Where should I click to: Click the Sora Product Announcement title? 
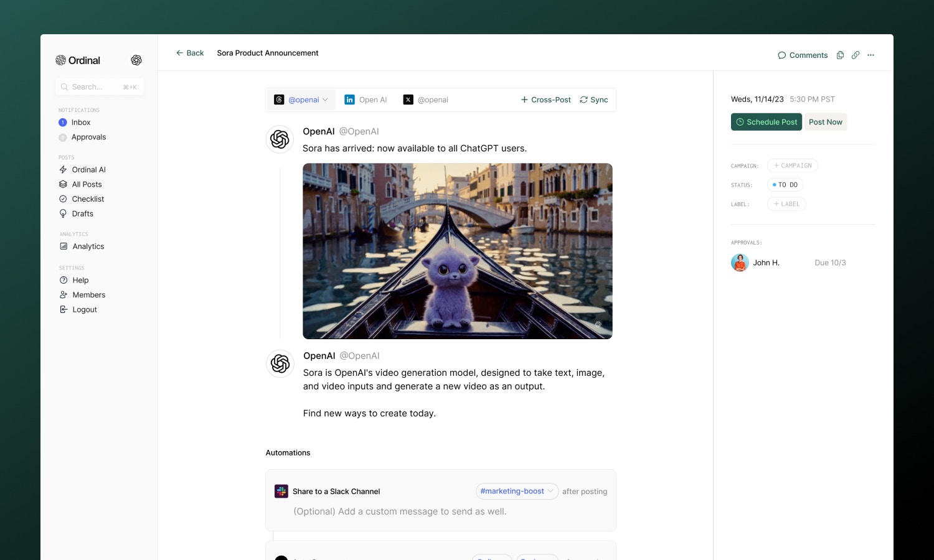click(x=268, y=53)
